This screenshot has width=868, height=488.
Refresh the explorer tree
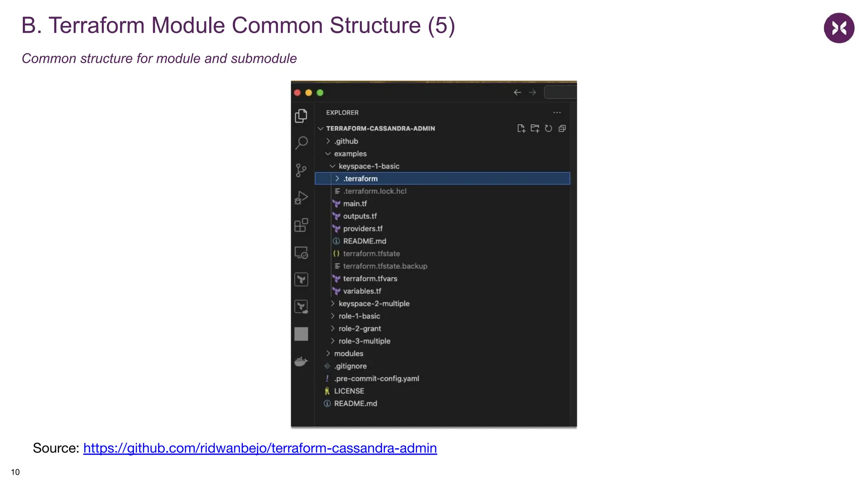[x=548, y=128]
